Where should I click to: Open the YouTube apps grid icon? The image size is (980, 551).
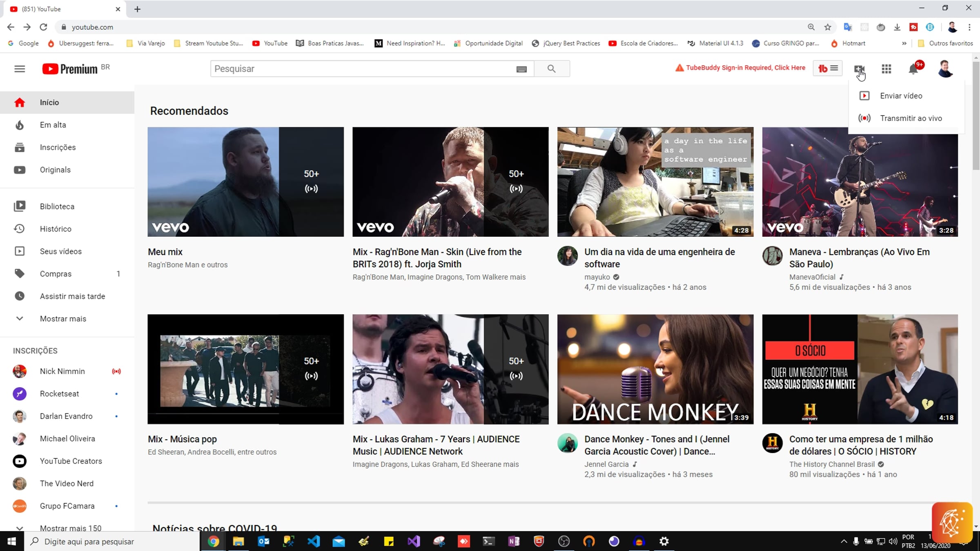pyautogui.click(x=886, y=69)
